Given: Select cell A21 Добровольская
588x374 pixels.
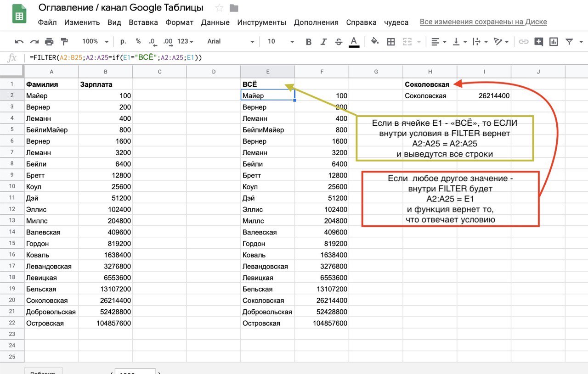Looking at the screenshot, I should pyautogui.click(x=51, y=312).
